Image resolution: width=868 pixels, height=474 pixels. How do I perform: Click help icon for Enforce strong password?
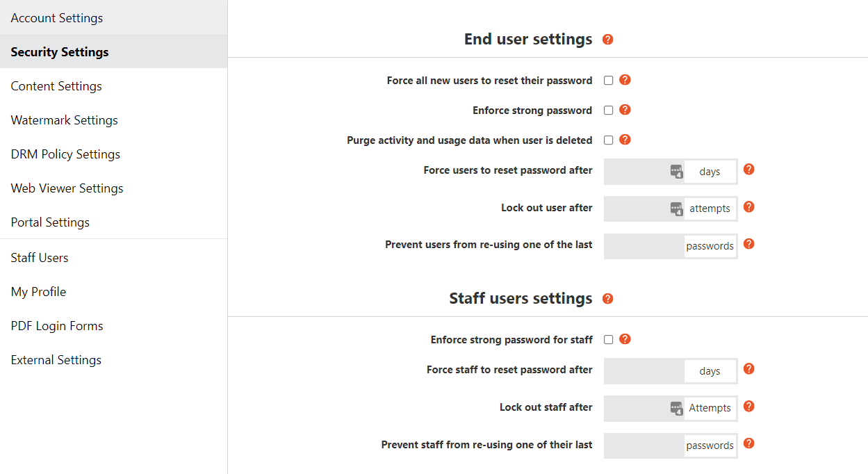pyautogui.click(x=625, y=110)
